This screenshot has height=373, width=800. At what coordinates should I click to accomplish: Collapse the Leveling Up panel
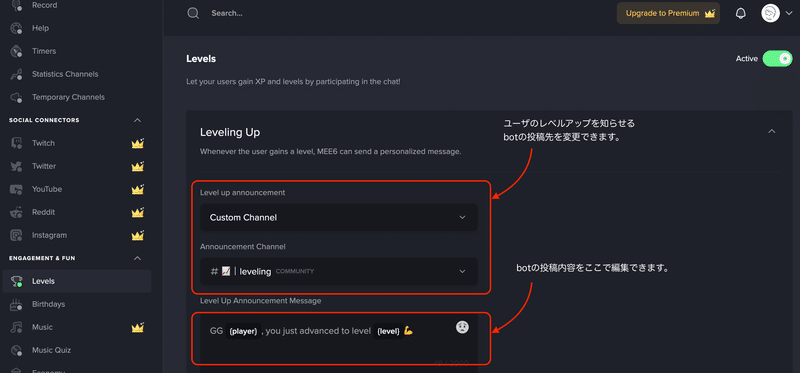coord(772,132)
